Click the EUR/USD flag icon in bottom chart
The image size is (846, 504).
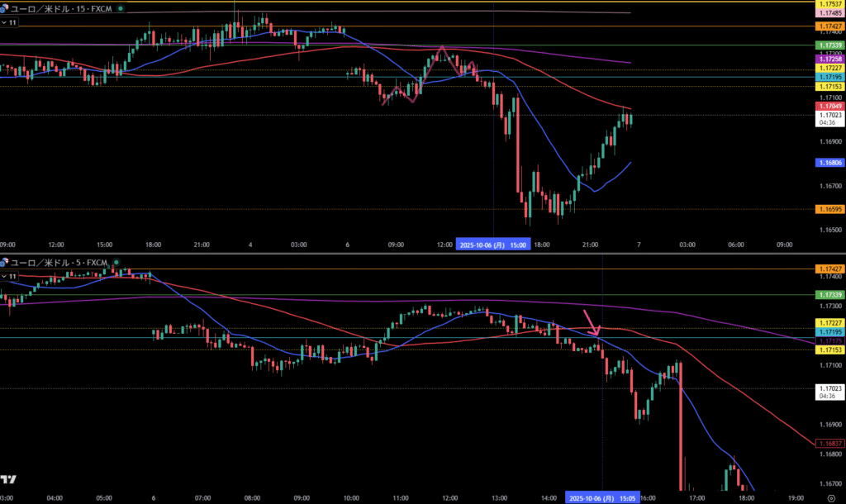point(6,263)
